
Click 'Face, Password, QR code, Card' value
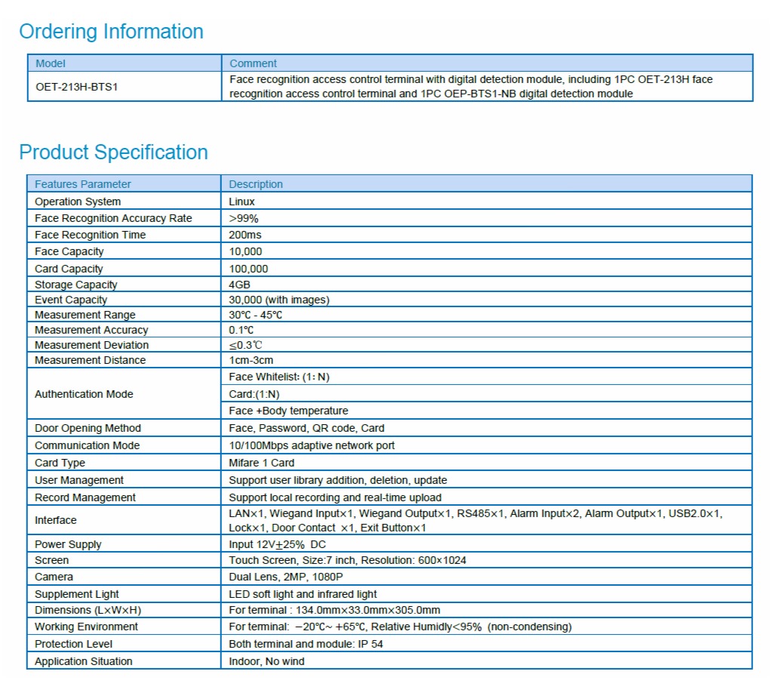(x=306, y=428)
